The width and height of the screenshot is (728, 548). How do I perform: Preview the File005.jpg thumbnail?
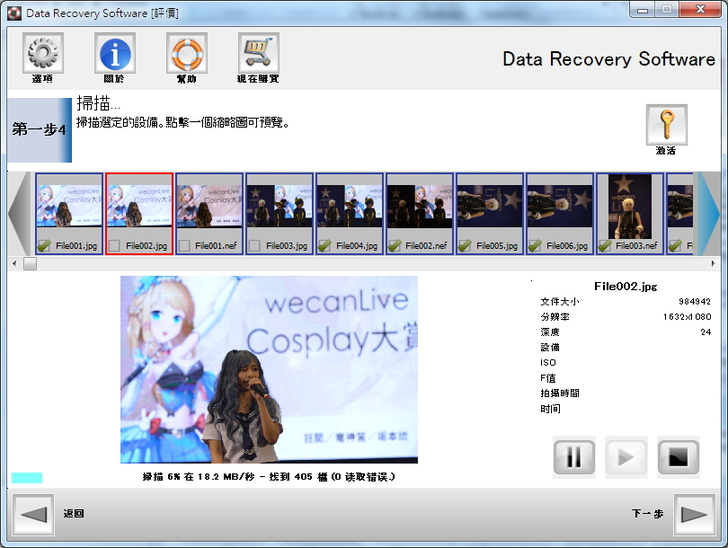click(x=490, y=206)
